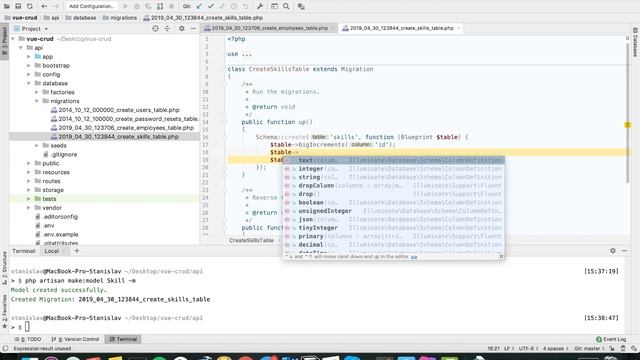Click the Git Rollback undo icon
This screenshot has height=360, width=640.
tap(245, 6)
